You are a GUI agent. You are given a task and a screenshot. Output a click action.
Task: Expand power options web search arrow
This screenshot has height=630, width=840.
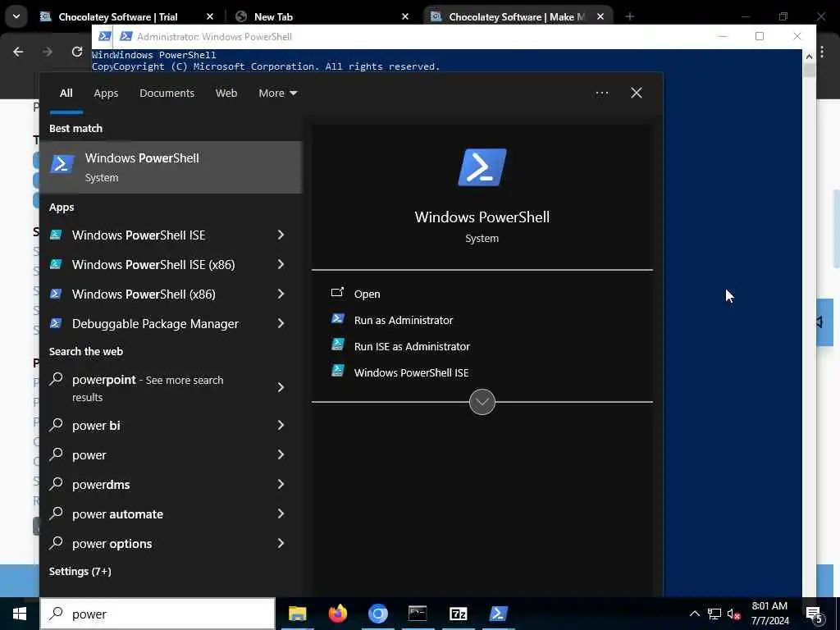[281, 543]
